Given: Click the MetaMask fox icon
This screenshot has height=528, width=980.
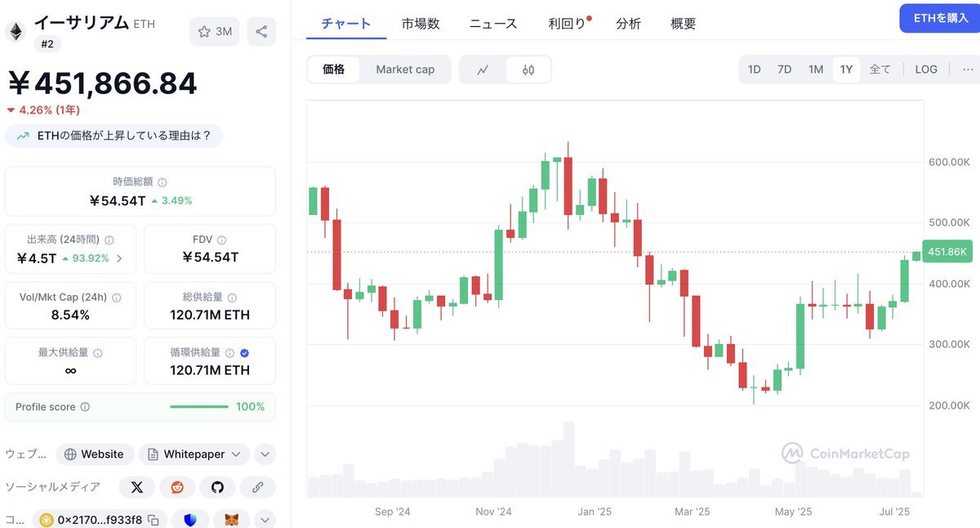Looking at the screenshot, I should [232, 520].
